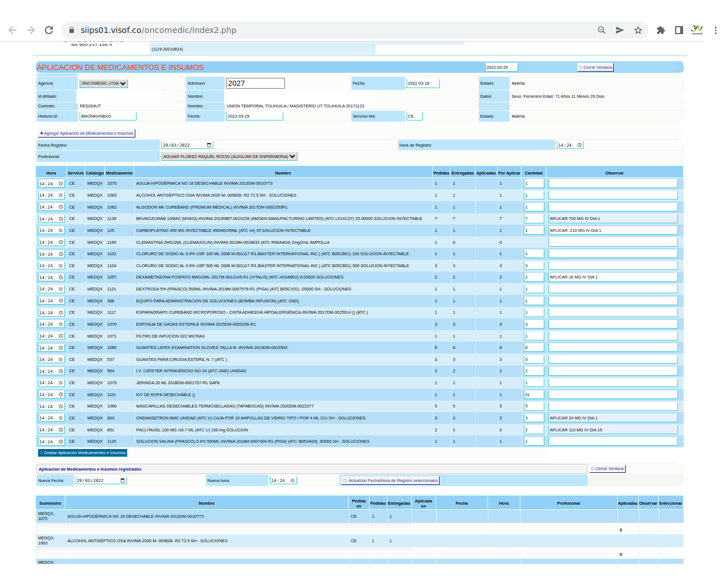This screenshot has width=728, height=582.
Task: Toggle the browser side panel icon
Action: click(679, 30)
